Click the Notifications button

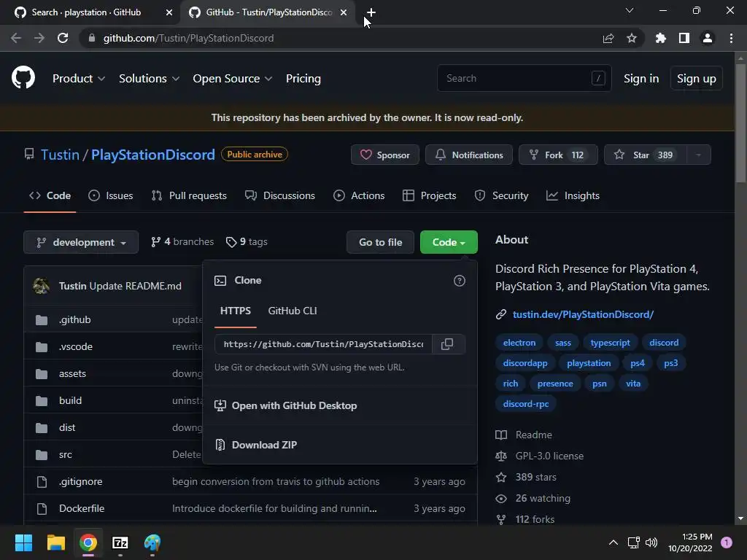(x=469, y=155)
